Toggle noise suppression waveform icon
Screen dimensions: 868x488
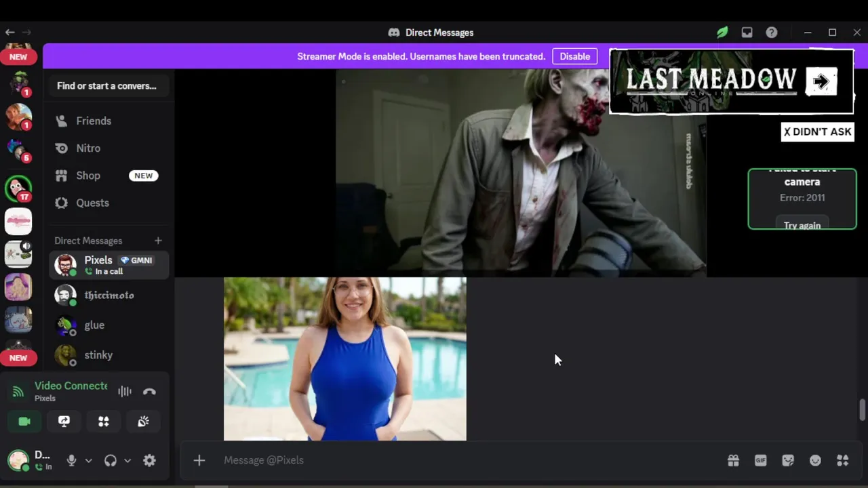(x=125, y=391)
